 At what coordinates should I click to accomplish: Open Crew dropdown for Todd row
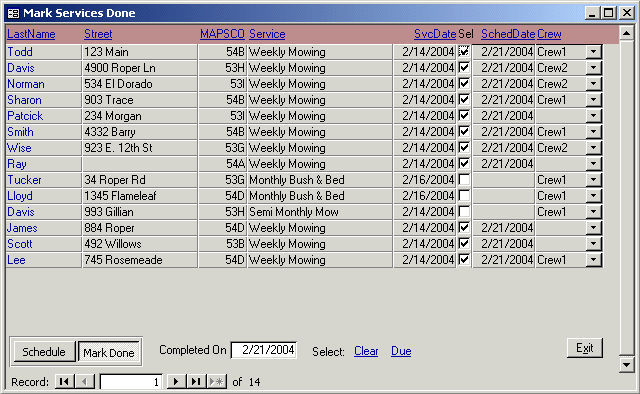(593, 51)
